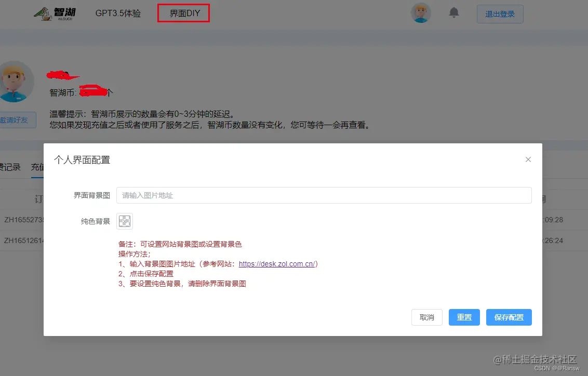Click the red scribble over 智湖币 count

(93, 90)
